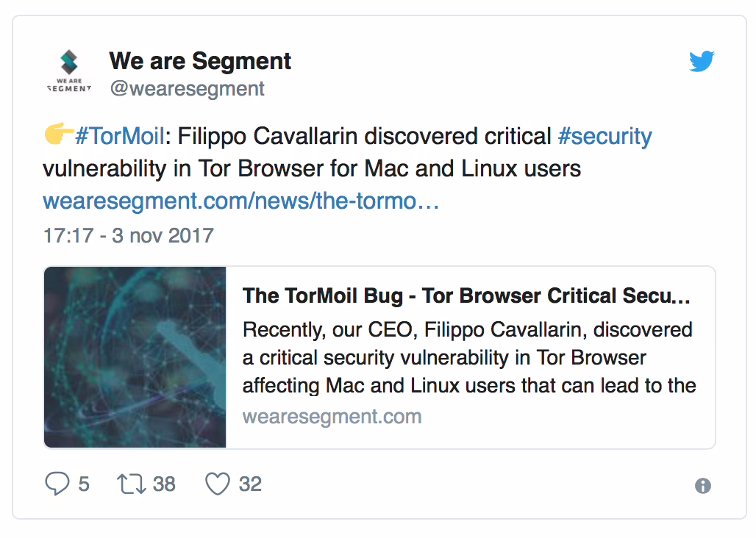Viewport: 756px width, 538px height.
Task: View the 38 retweets count
Action: (164, 484)
